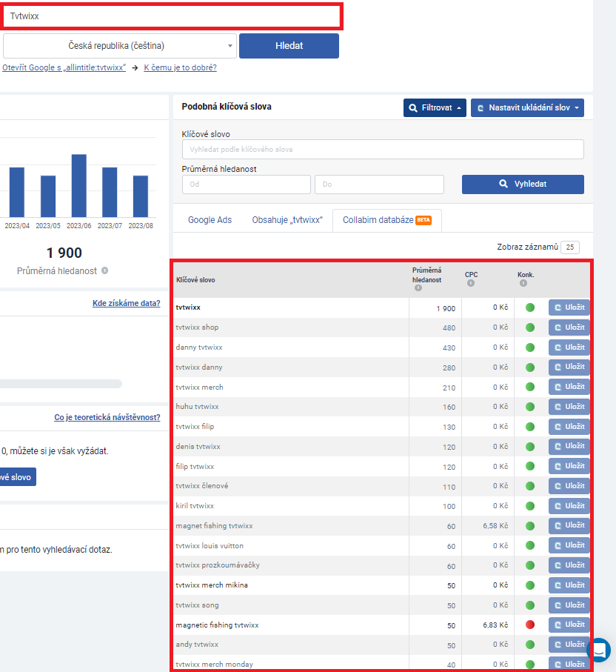The height and width of the screenshot is (672, 616).
Task: Click the 2023/04 bar in the chart
Action: click(x=17, y=192)
